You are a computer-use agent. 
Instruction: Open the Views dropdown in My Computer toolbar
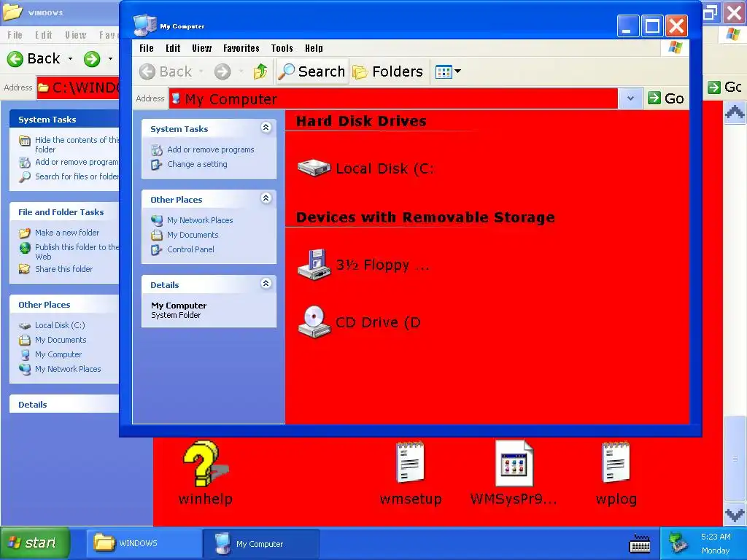[x=448, y=71]
